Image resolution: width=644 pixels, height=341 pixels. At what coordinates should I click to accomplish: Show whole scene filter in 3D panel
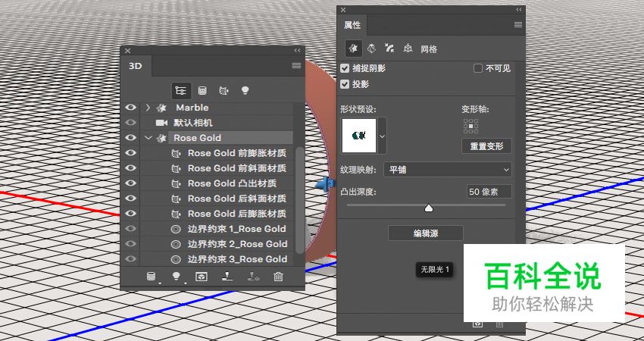tap(181, 90)
